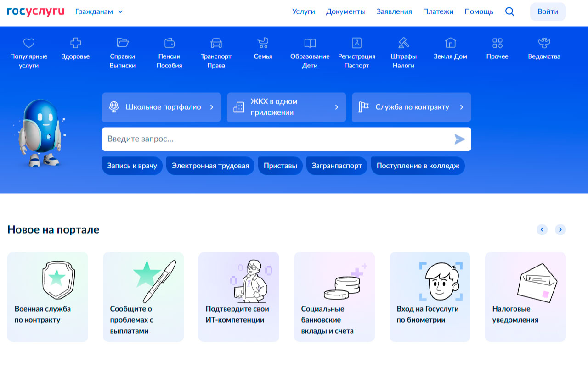
Task: Click the send arrow in search field
Action: (460, 139)
